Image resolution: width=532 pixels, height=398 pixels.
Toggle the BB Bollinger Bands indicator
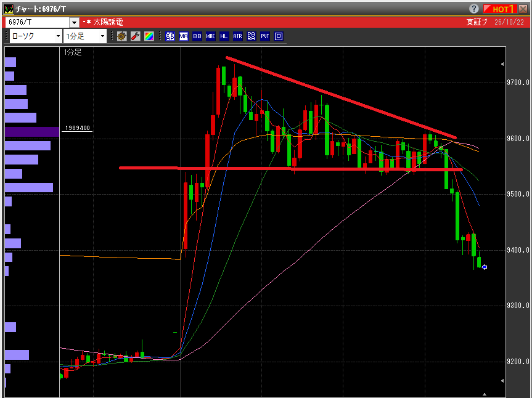click(x=197, y=36)
